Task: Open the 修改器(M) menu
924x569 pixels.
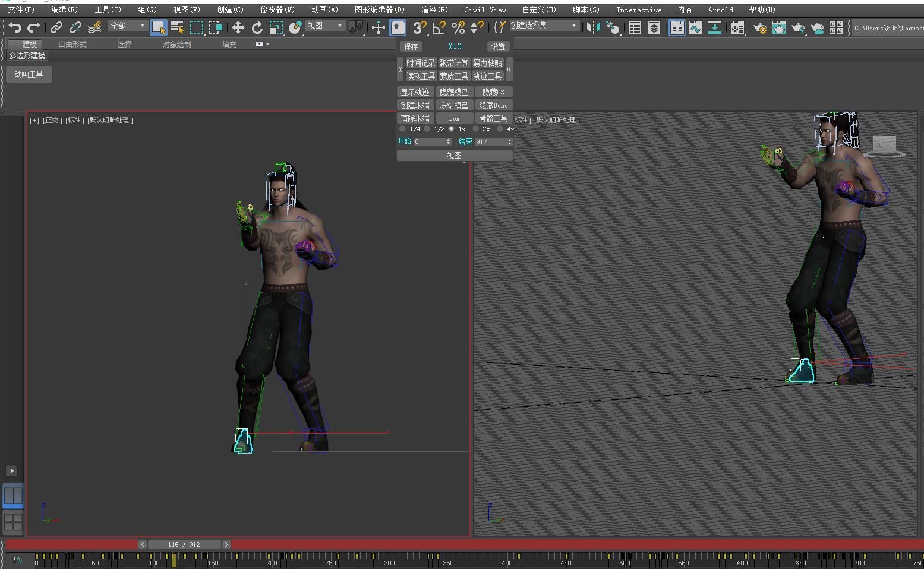Action: click(277, 10)
